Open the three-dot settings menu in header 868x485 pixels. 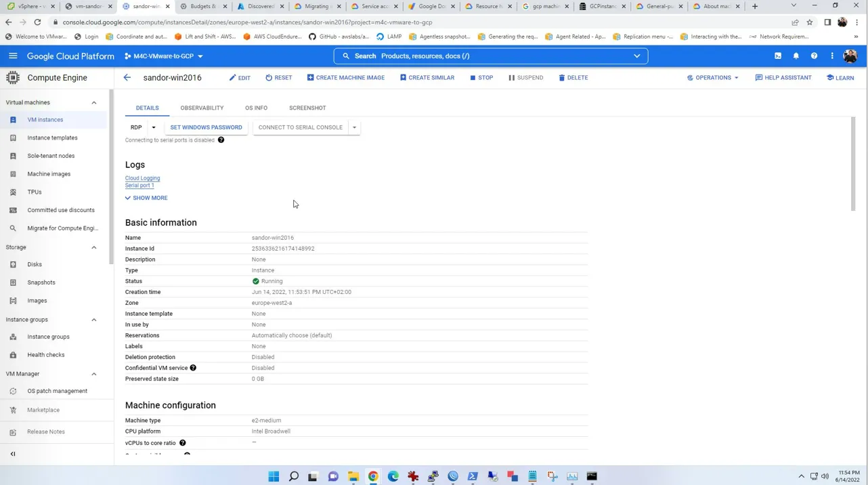click(x=832, y=56)
